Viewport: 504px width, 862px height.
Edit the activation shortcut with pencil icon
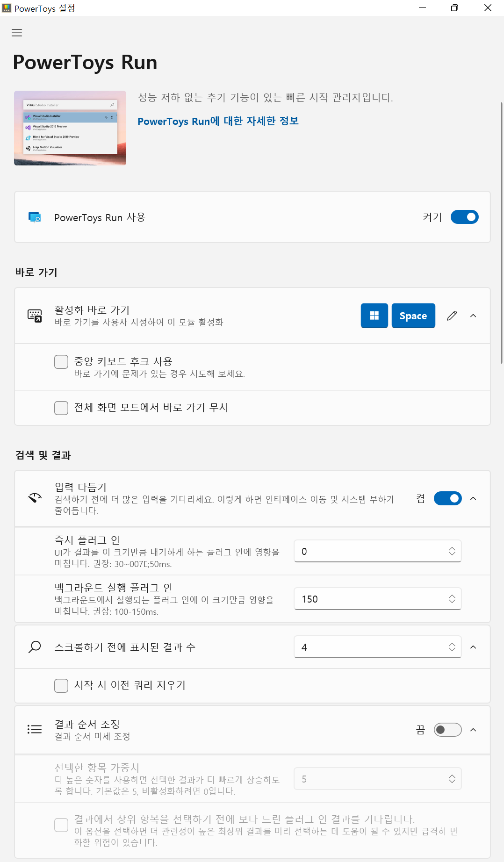(452, 316)
